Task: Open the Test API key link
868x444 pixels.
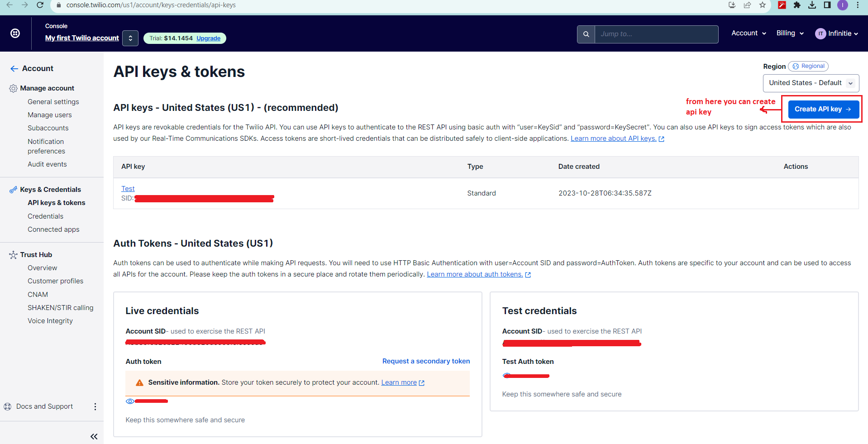Action: point(128,188)
